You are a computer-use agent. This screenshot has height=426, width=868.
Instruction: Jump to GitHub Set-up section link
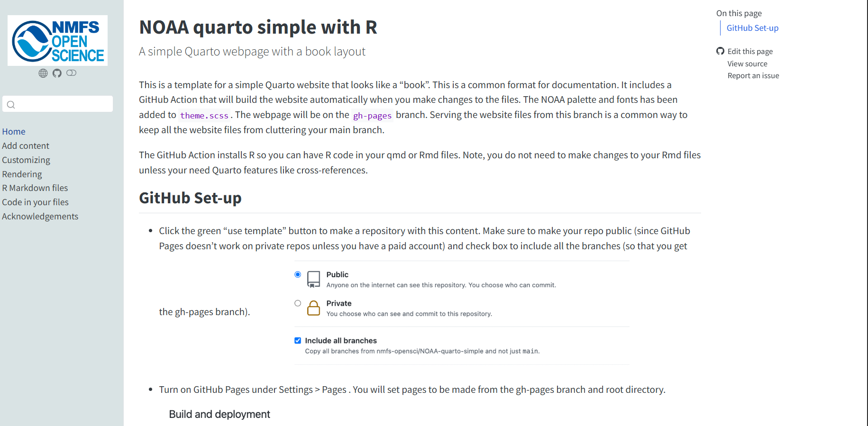pos(752,28)
